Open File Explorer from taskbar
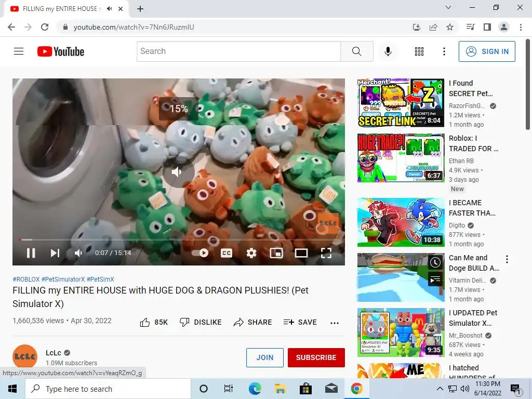The image size is (532, 399). click(280, 389)
